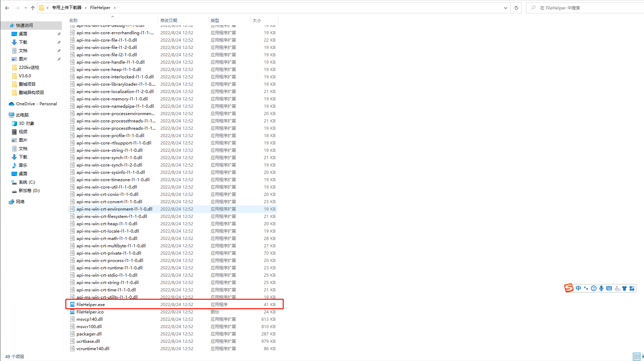The width and height of the screenshot is (644, 361).
Task: Click the Sogou microphone voice input icon
Action: [601, 288]
